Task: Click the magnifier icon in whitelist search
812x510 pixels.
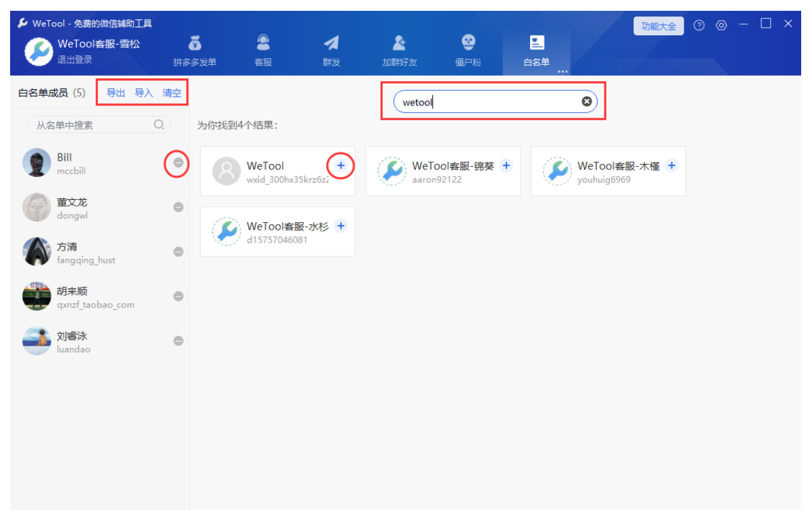Action: tap(159, 124)
